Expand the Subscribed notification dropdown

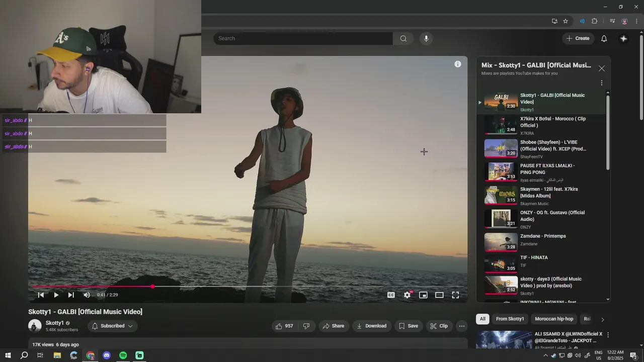113,326
